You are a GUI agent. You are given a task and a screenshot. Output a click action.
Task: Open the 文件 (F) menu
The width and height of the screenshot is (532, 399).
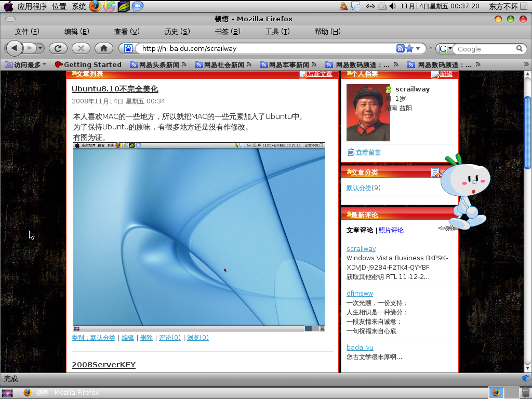pos(27,32)
